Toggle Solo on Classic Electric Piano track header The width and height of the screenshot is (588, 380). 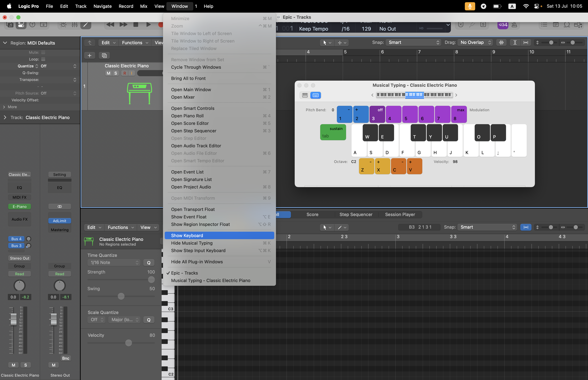[116, 73]
